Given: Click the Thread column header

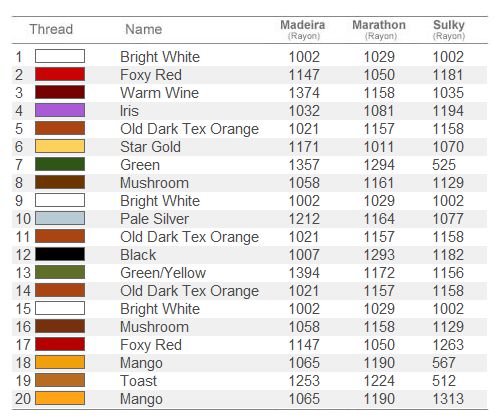Looking at the screenshot, I should pyautogui.click(x=51, y=29).
